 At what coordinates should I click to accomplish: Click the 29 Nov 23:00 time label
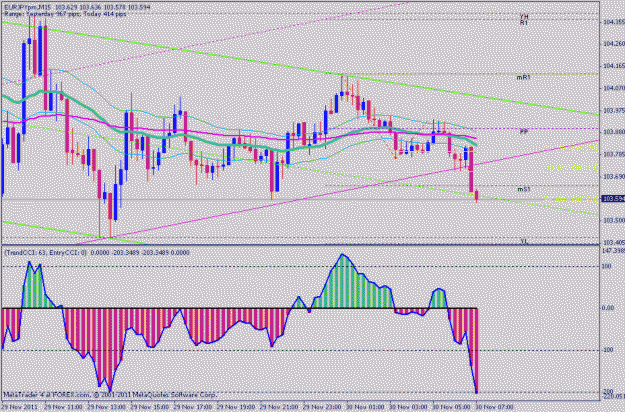[x=322, y=408]
